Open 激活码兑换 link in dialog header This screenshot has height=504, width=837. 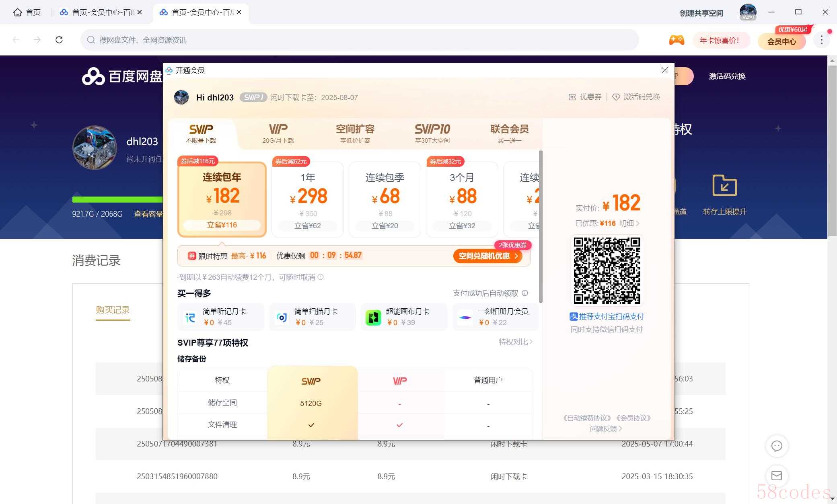click(x=636, y=97)
